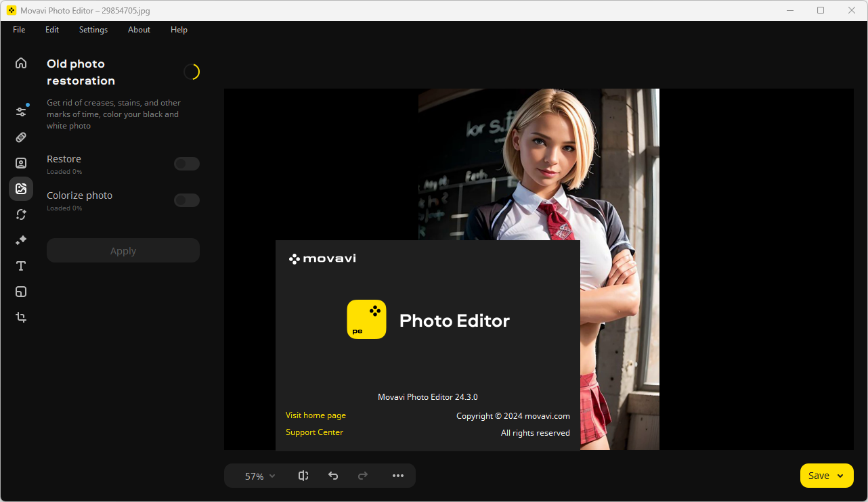
Task: Click "Loaded 0%" under Colorize photo
Action: [x=64, y=208]
